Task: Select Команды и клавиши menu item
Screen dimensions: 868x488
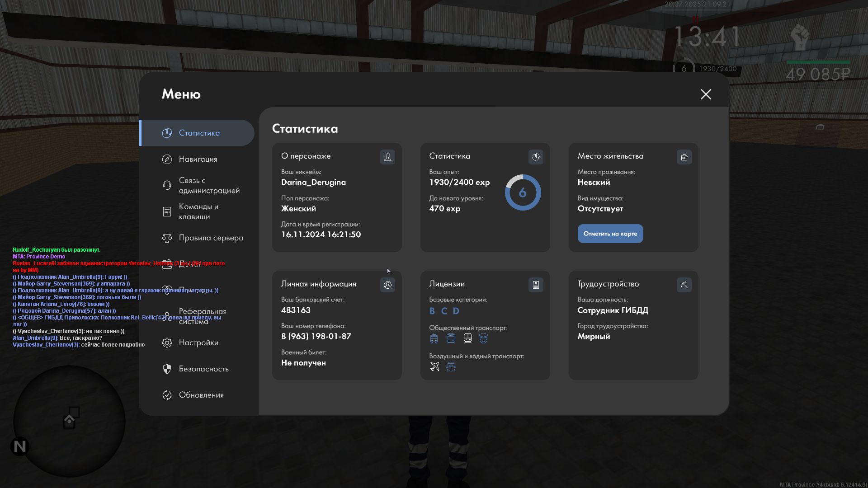Action: pos(198,211)
